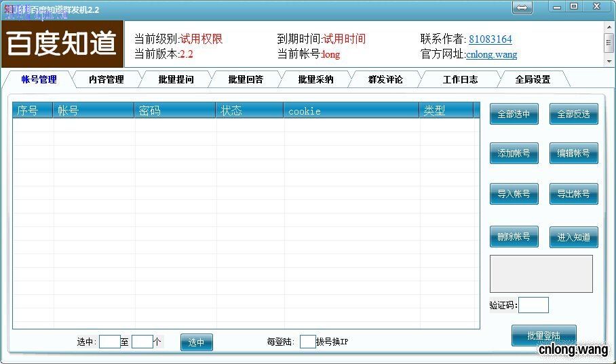The image size is (616, 364).
Task: Open the official site link cnlong.wang
Action: [491, 54]
